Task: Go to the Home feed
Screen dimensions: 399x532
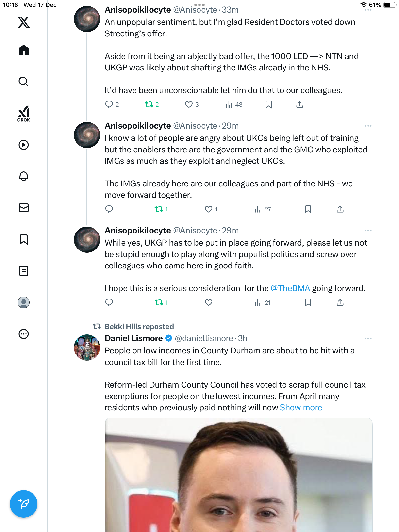Action: (x=24, y=50)
